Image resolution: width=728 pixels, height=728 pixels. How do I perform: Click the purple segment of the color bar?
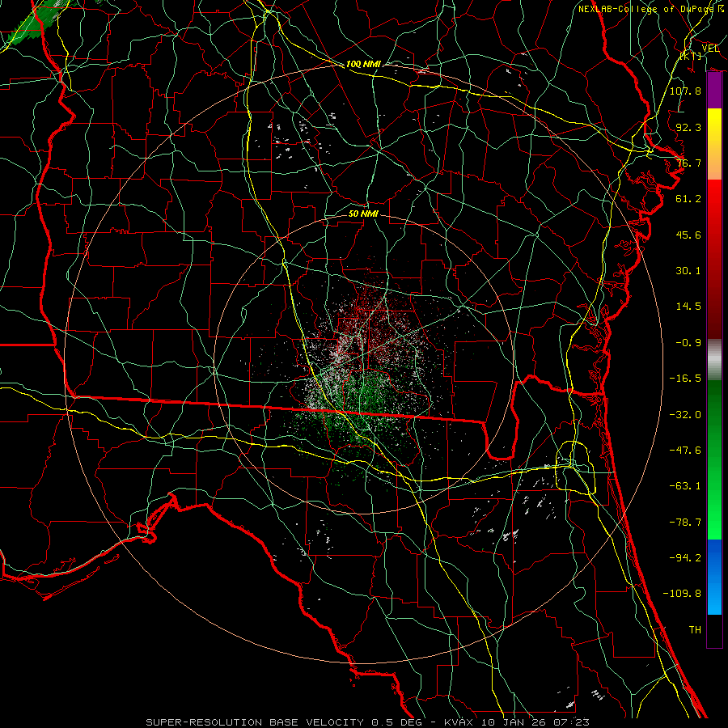pyautogui.click(x=714, y=91)
